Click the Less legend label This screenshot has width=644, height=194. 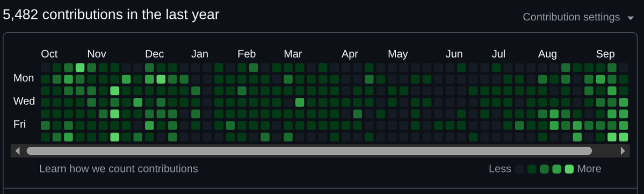[500, 169]
